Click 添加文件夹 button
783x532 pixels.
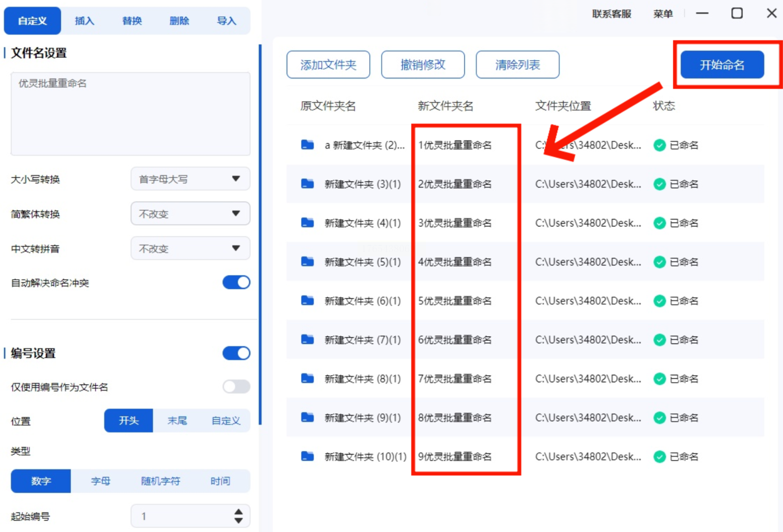[328, 65]
